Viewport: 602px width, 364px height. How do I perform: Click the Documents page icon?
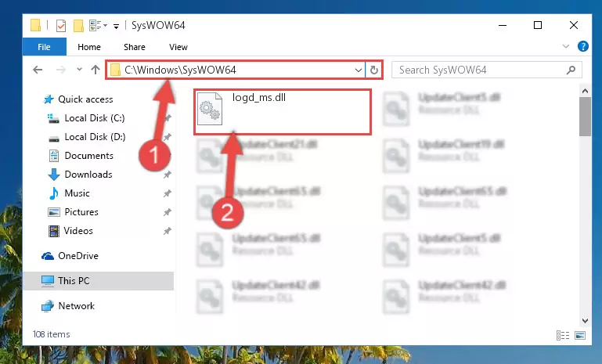[x=54, y=156]
